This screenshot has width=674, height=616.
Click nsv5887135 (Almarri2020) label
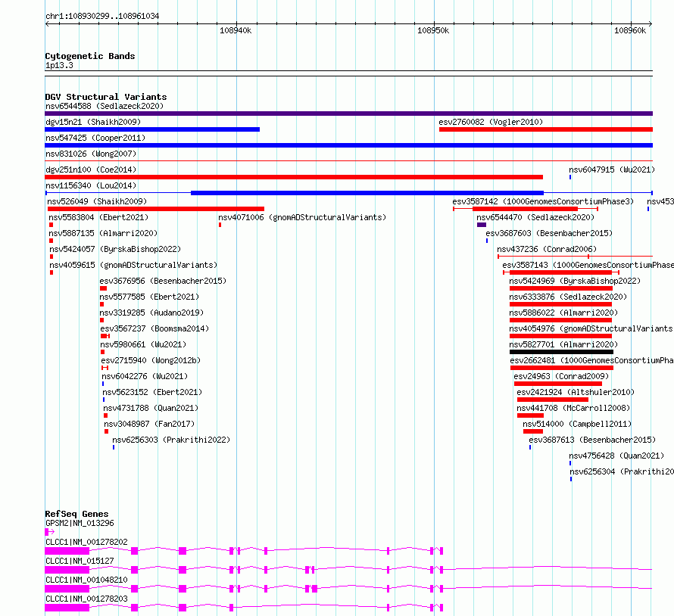[x=103, y=233]
